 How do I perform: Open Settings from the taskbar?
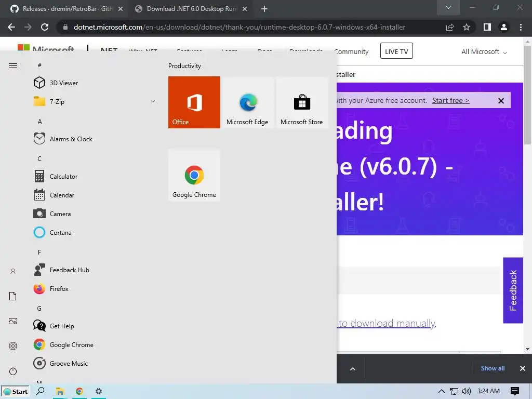click(x=99, y=391)
